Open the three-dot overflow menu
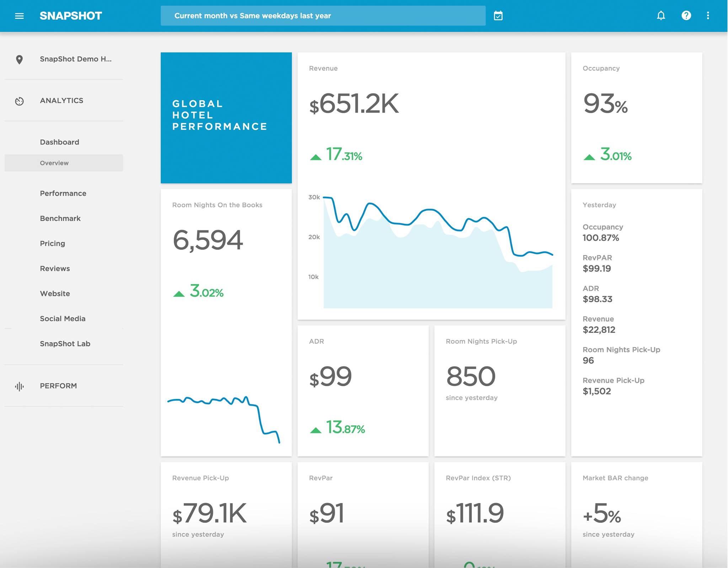The width and height of the screenshot is (728, 568). click(708, 16)
